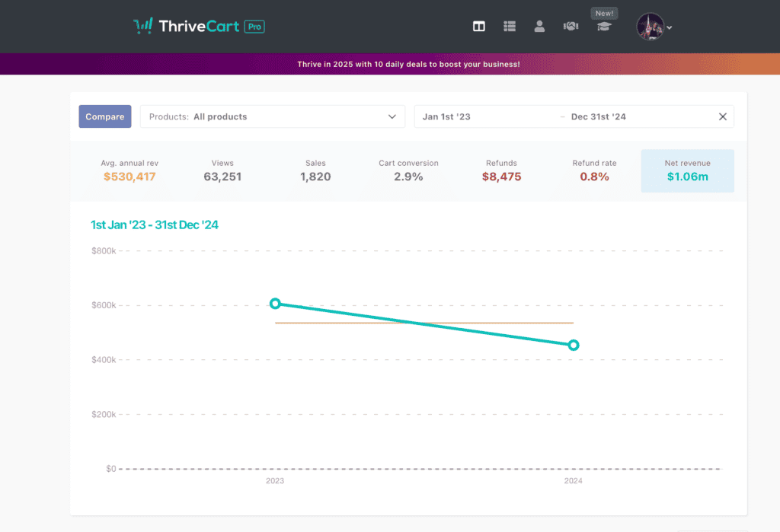The width and height of the screenshot is (780, 532).
Task: Select the Net revenue metric tab
Action: point(688,170)
